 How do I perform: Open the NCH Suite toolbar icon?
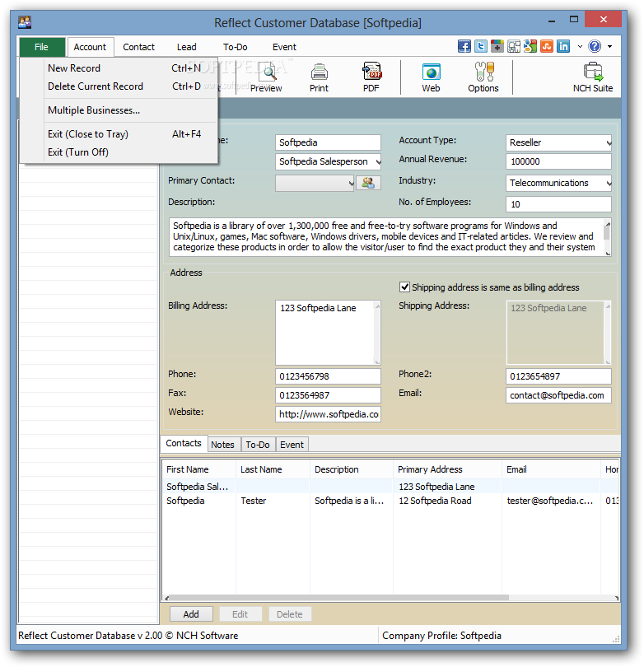point(593,77)
